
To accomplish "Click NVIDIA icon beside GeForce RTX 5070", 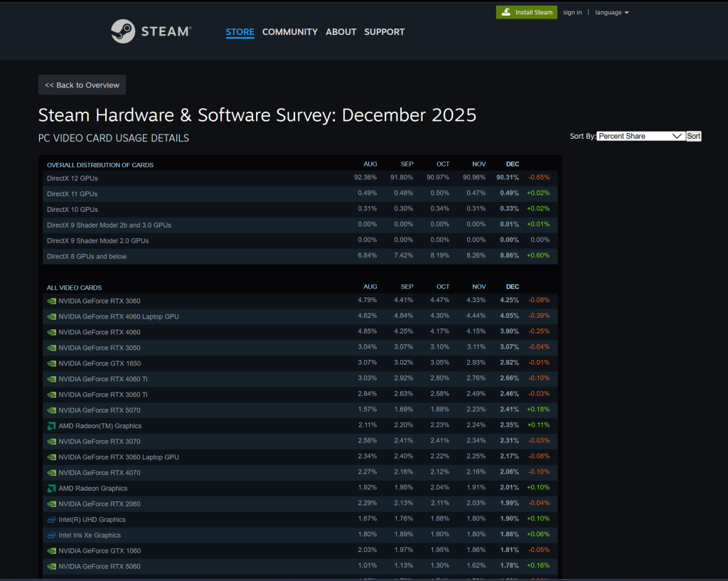I will (x=51, y=410).
